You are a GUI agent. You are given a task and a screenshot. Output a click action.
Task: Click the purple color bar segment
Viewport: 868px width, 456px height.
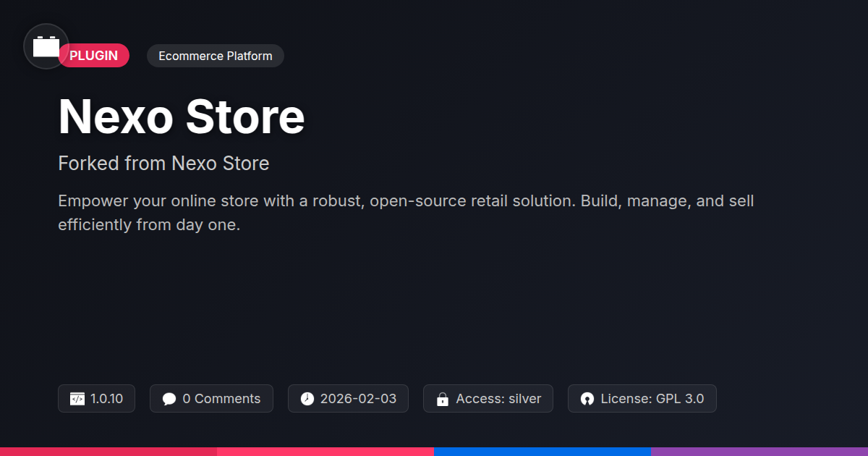[759, 452]
